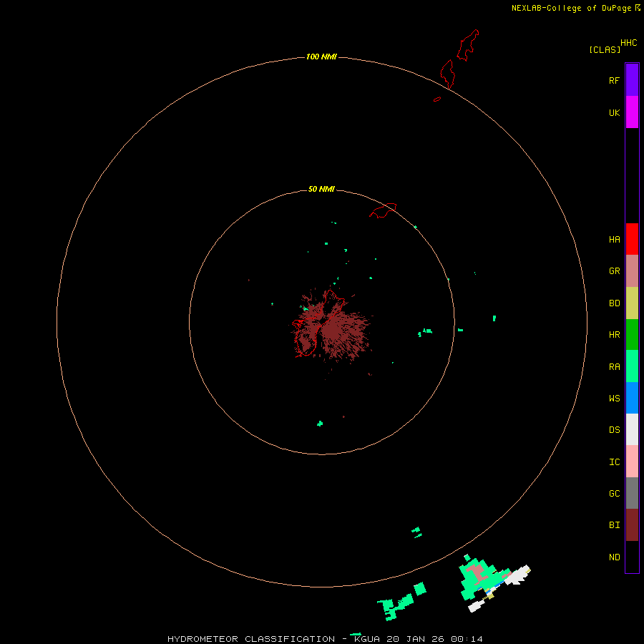Click the HA red legend swatch
This screenshot has width=644, height=644.
coord(632,239)
